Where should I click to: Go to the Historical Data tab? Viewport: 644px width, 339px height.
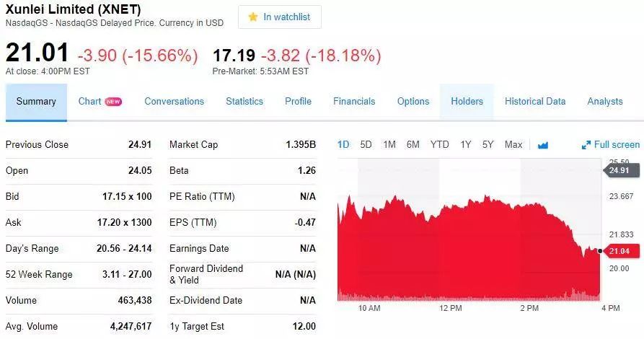pyautogui.click(x=535, y=102)
